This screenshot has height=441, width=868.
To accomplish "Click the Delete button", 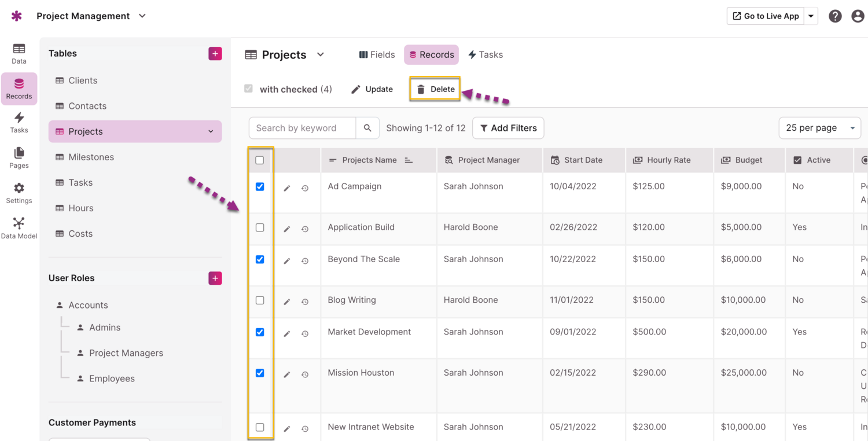I will [435, 89].
